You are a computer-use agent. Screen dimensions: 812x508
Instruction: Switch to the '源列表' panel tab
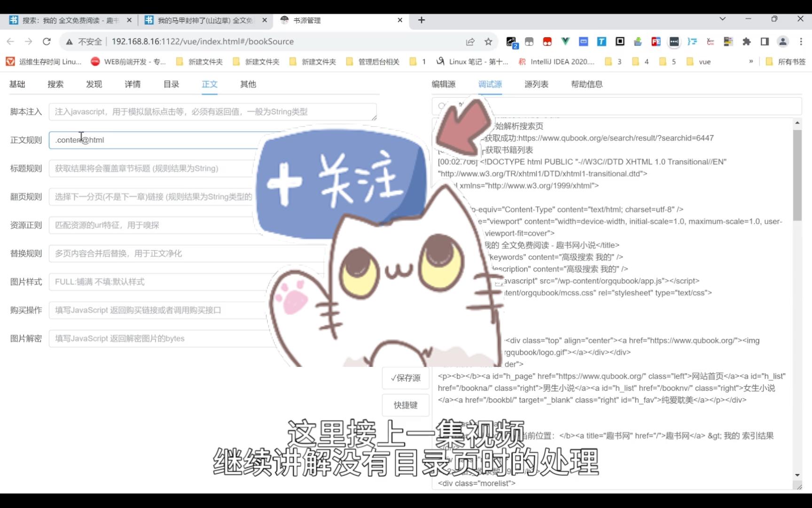pyautogui.click(x=536, y=84)
